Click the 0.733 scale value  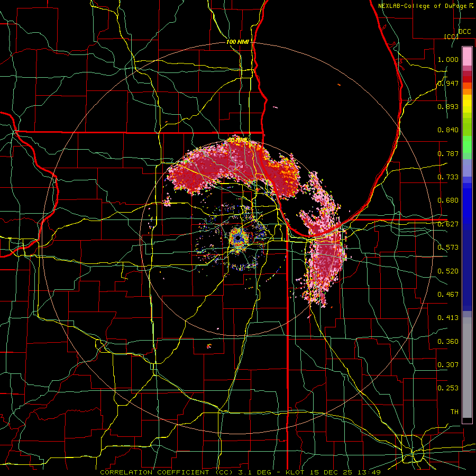pyautogui.click(x=448, y=177)
